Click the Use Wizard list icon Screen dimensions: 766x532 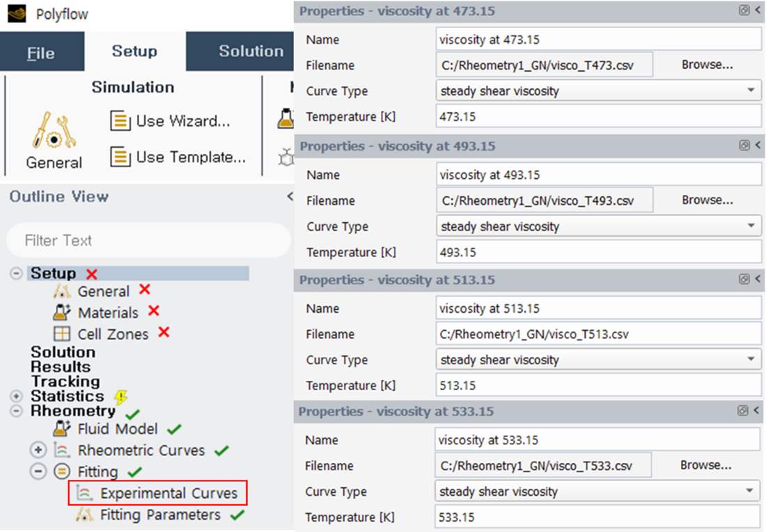click(x=120, y=120)
